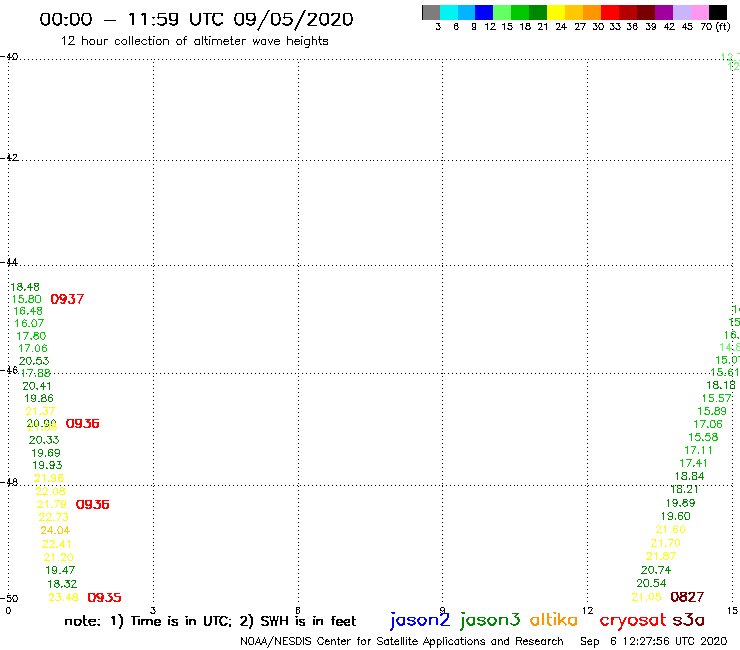The image size is (740, 650).
Task: Click the yellow value '22.41'
Action: [x=57, y=544]
